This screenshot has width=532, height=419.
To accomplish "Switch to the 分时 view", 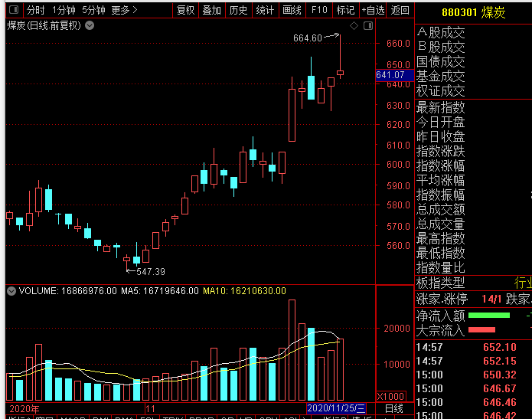I will (35, 11).
